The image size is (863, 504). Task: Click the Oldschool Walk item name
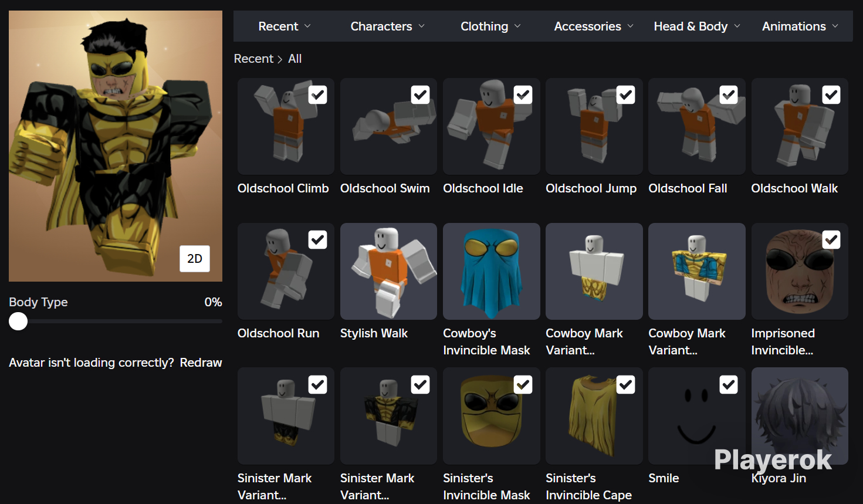click(x=794, y=188)
